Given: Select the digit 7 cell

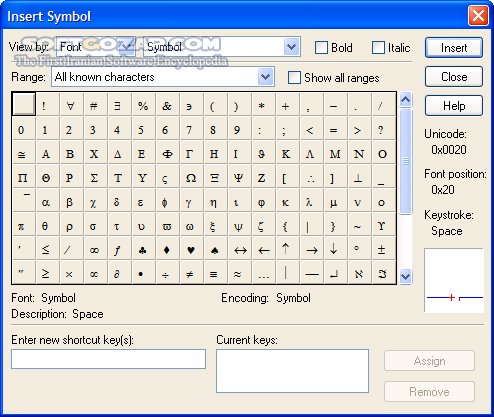Looking at the screenshot, I should click(x=192, y=128).
